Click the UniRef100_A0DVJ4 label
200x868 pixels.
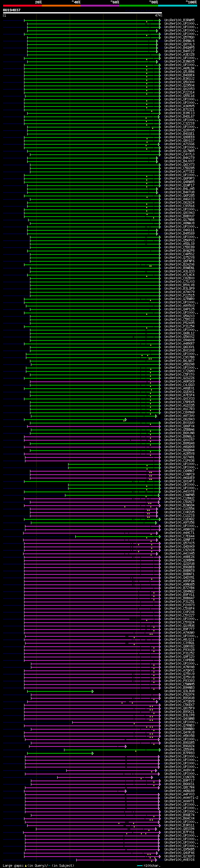[x=179, y=770]
